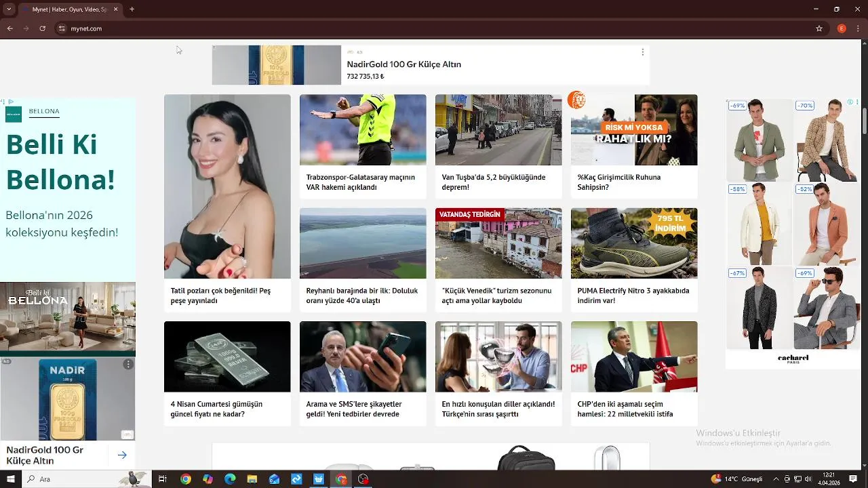The image size is (868, 488).
Task: Click the -70% jacket in Cacharel ad
Action: click(826, 140)
